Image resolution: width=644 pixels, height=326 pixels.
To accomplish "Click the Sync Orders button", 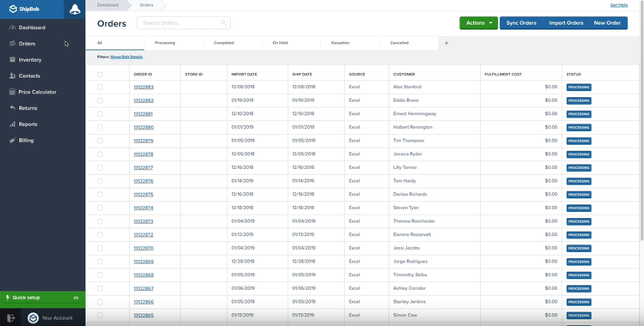I will [x=521, y=23].
